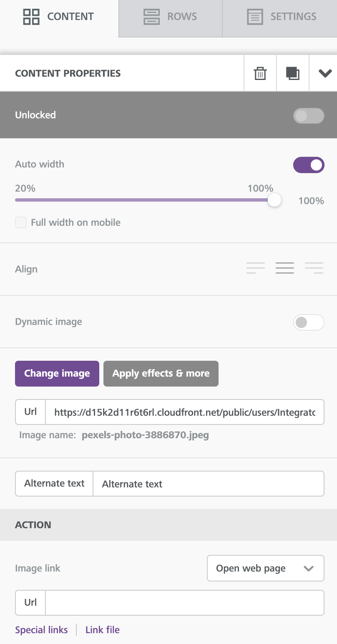Click the duplicate content icon
Image resolution: width=337 pixels, height=644 pixels.
click(292, 73)
